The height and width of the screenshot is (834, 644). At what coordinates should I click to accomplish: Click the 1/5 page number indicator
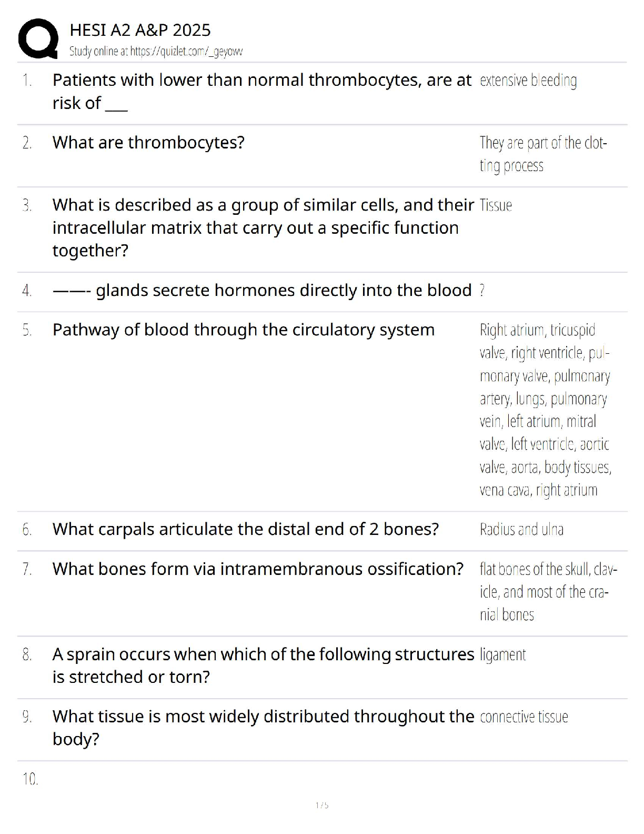tap(322, 805)
